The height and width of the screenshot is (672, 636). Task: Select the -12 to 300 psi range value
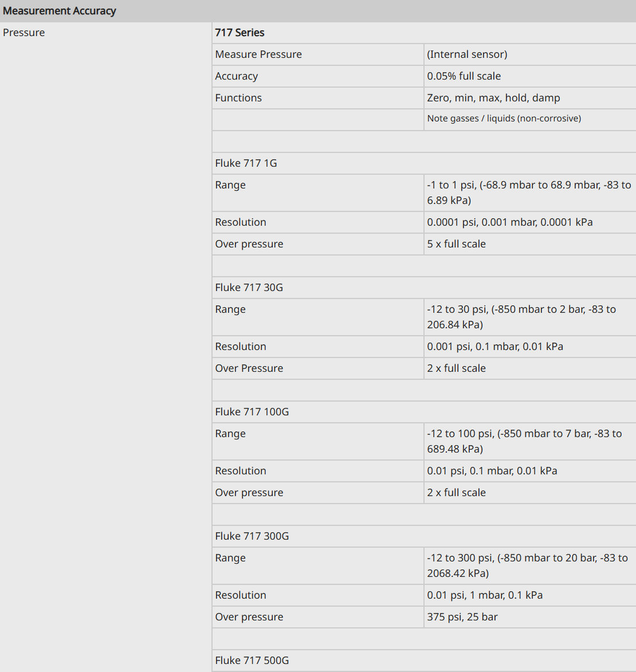(527, 565)
